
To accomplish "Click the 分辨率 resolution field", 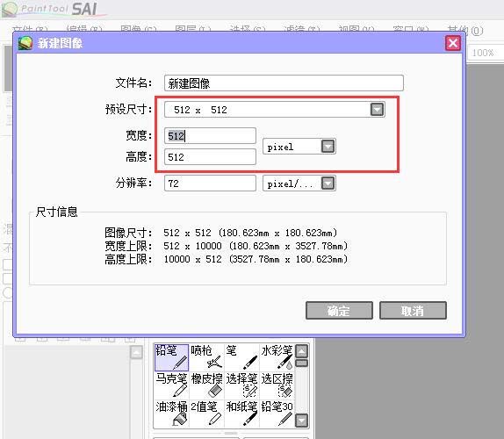I will (x=210, y=184).
